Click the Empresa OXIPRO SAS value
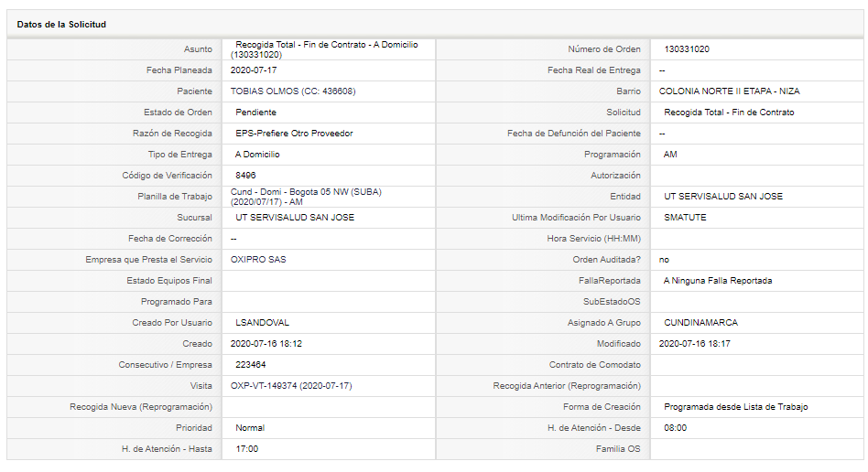Screen dimensions: 868x472 pos(258,260)
